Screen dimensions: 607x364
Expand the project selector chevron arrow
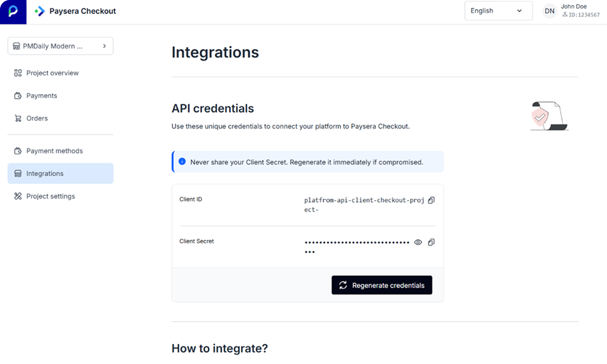(104, 46)
